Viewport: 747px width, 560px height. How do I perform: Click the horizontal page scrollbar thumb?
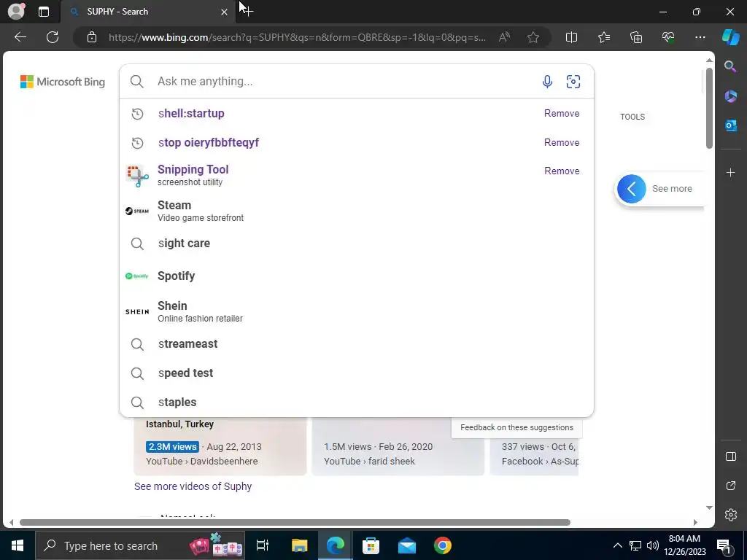[x=295, y=522]
